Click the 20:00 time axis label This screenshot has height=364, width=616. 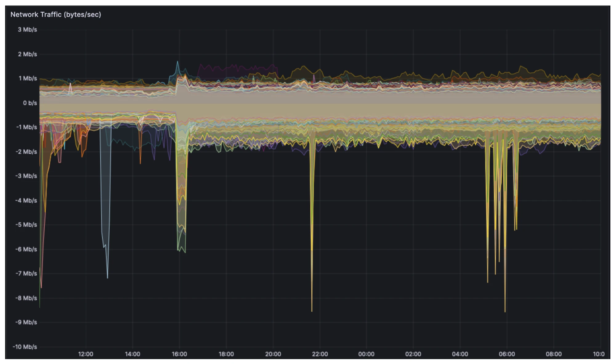coord(273,354)
